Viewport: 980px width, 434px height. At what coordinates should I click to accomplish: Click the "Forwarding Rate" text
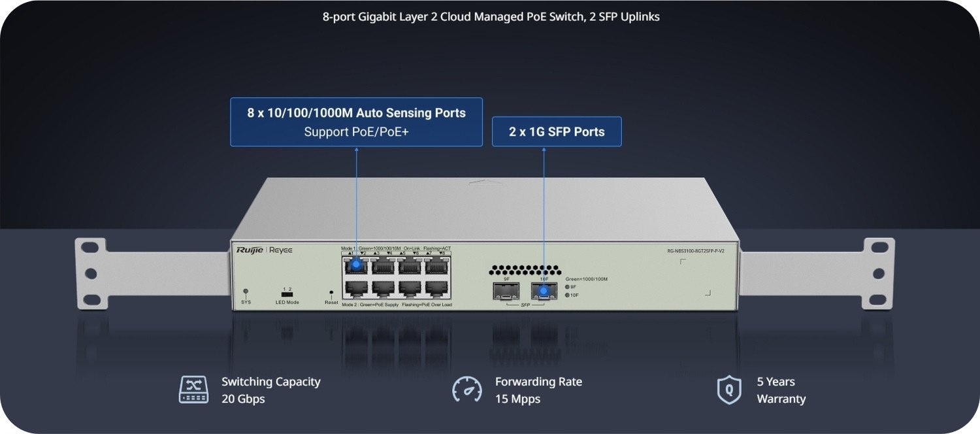point(538,382)
